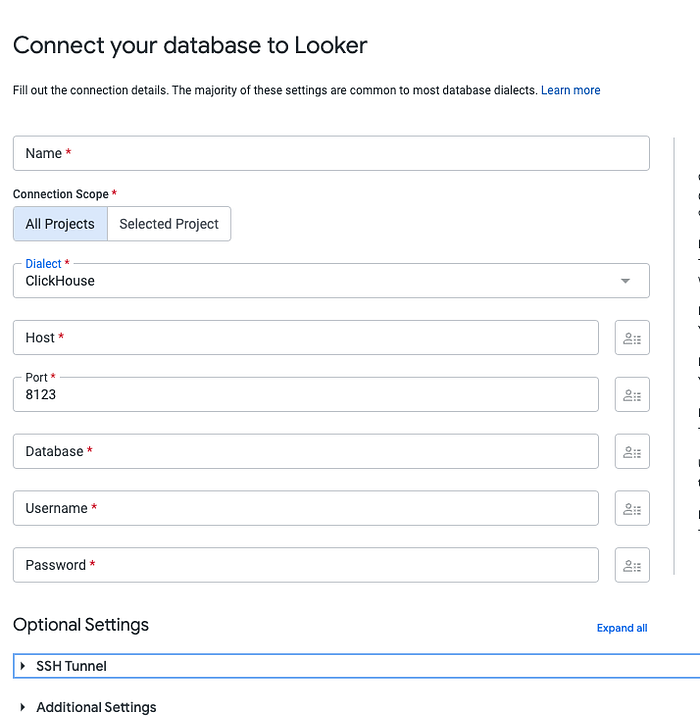This screenshot has width=700, height=725.
Task: Click the user attribute icon beside Password
Action: (x=632, y=565)
